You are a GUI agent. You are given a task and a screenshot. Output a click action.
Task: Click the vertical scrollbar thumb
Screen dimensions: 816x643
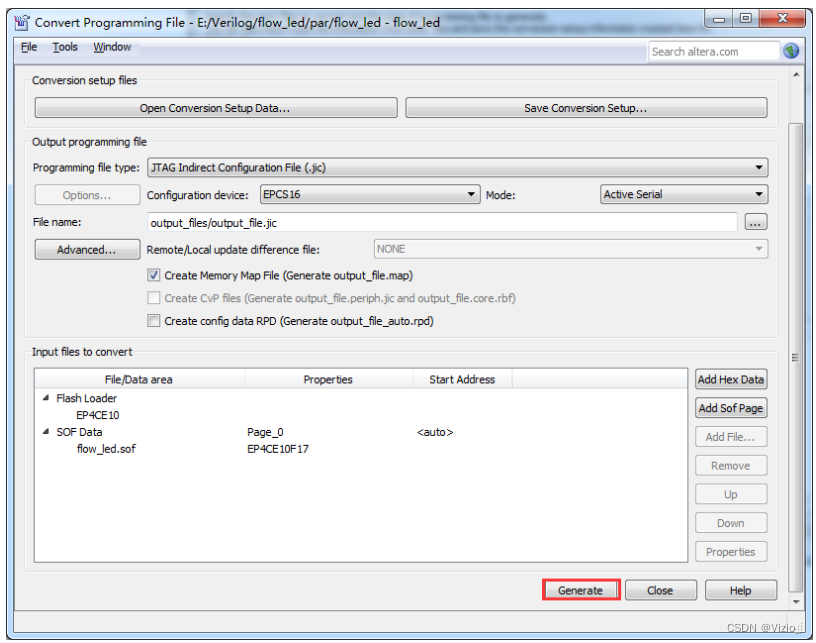(795, 357)
